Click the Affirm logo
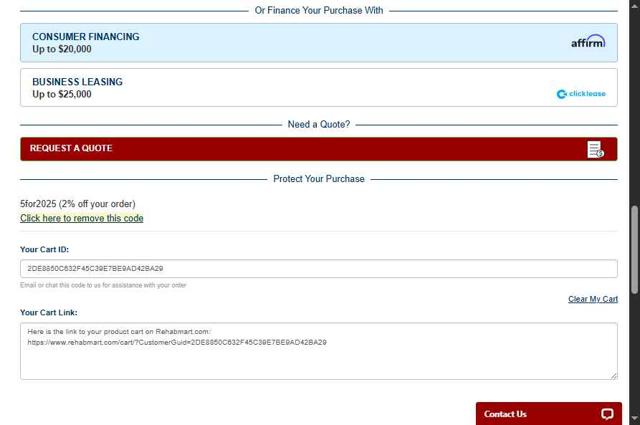 pyautogui.click(x=588, y=41)
